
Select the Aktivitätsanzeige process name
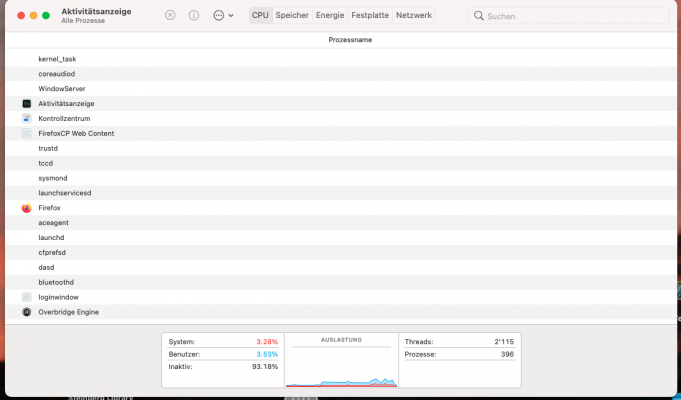click(66, 103)
